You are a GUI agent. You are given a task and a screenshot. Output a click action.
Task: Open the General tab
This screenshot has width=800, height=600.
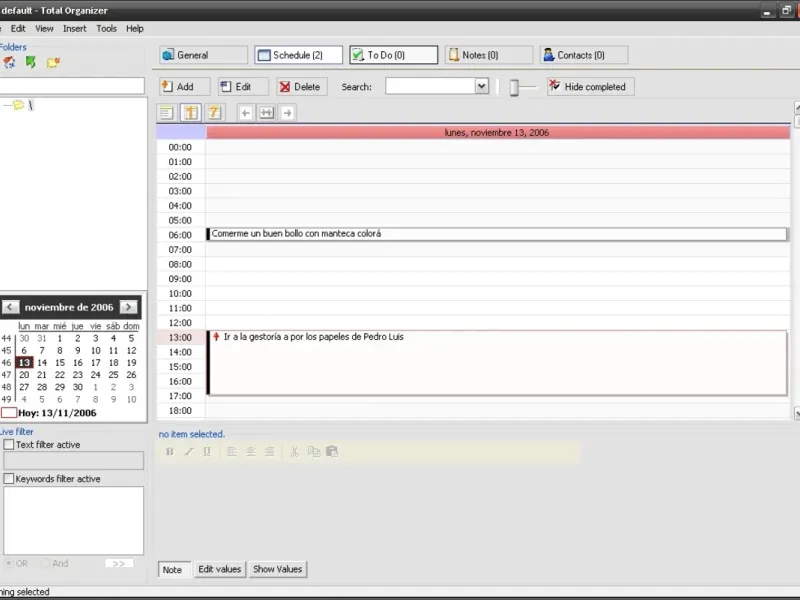point(204,55)
